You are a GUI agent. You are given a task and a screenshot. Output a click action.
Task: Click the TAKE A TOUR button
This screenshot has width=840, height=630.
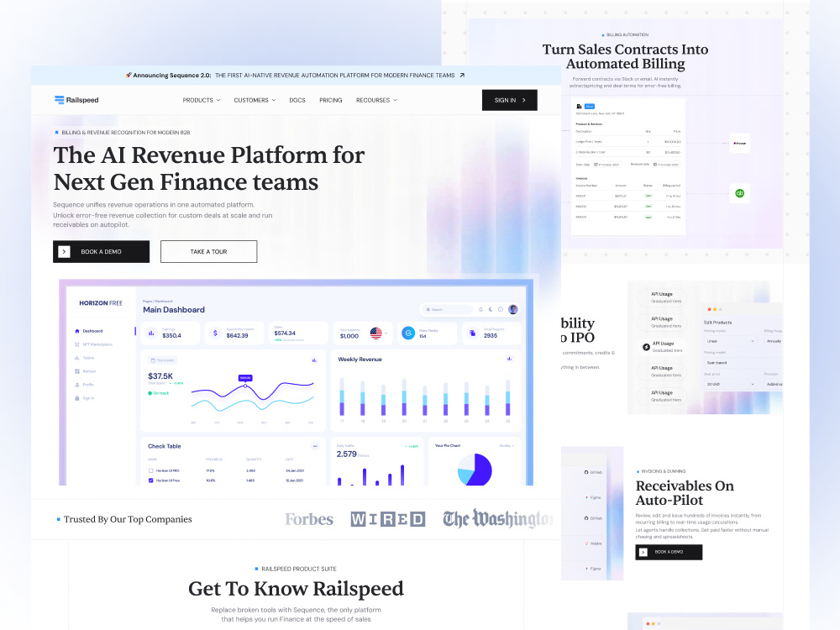(x=209, y=252)
